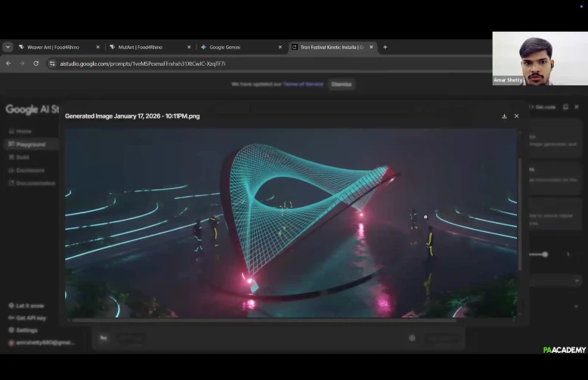The image size is (588, 380).
Task: Click the browser back arrow
Action: tap(8, 63)
